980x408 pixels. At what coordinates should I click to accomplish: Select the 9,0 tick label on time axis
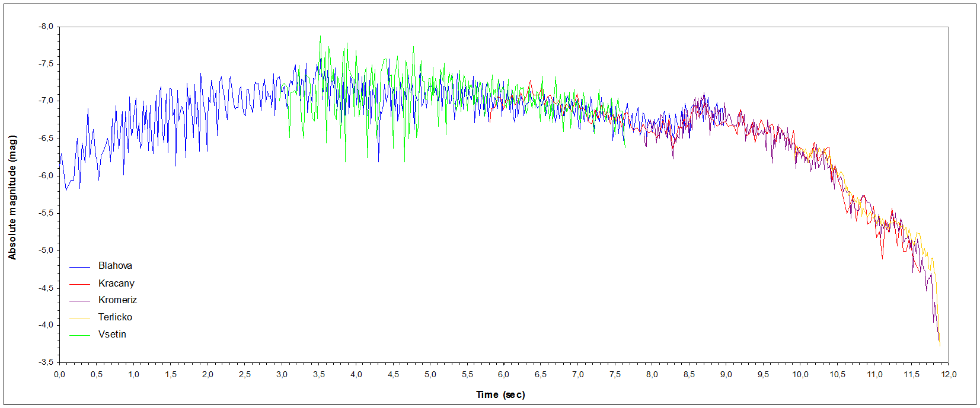tap(726, 374)
